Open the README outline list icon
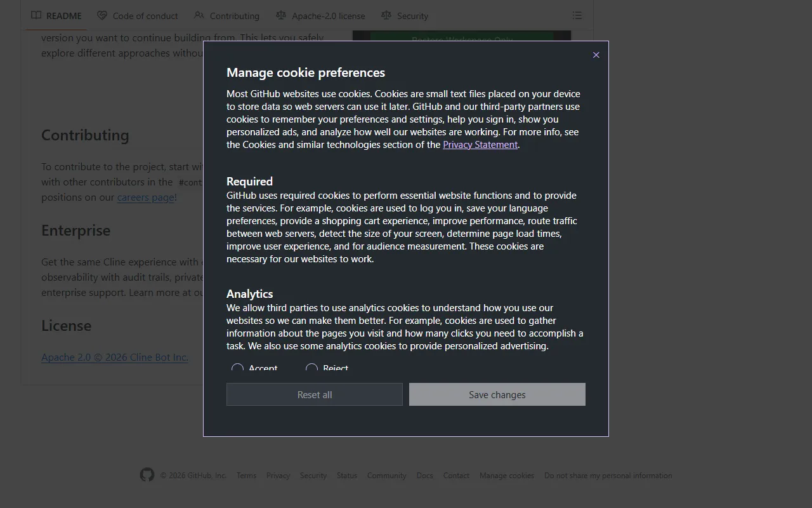Image resolution: width=812 pixels, height=508 pixels. click(577, 15)
